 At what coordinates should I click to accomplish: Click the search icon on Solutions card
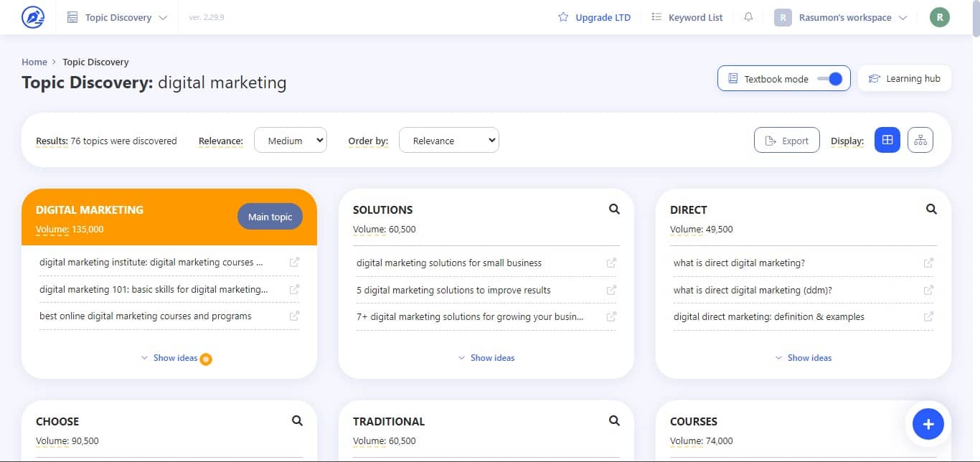[x=614, y=209]
